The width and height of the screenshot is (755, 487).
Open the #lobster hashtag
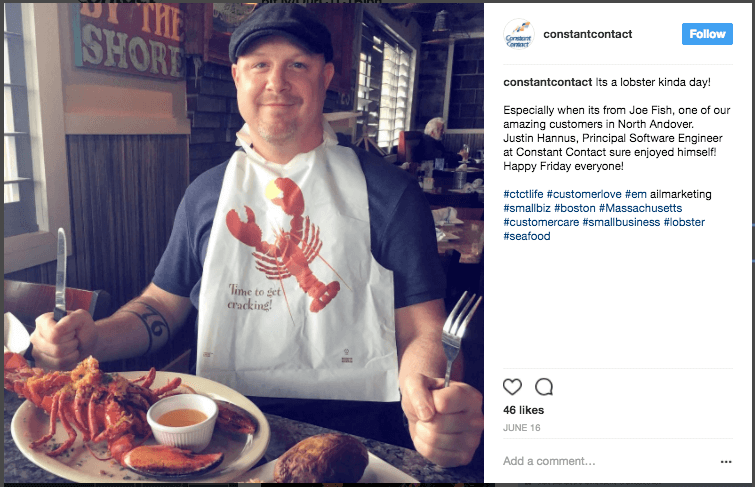coord(684,222)
